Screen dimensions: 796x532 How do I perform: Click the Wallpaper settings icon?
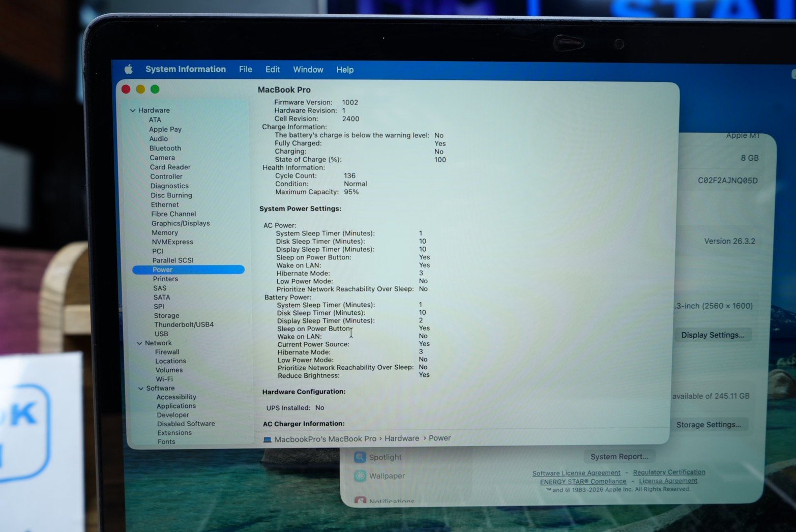tap(360, 476)
